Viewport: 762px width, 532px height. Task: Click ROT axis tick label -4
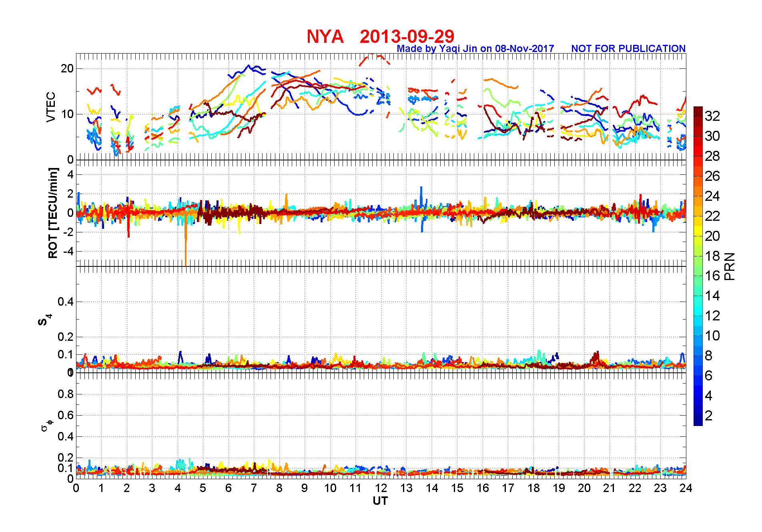(68, 251)
